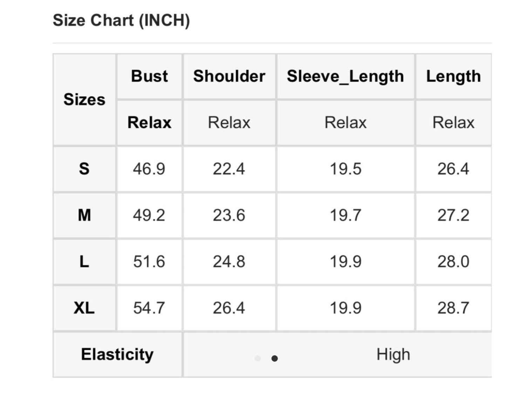Choose the L size row label
The image size is (532, 396).
tap(84, 262)
